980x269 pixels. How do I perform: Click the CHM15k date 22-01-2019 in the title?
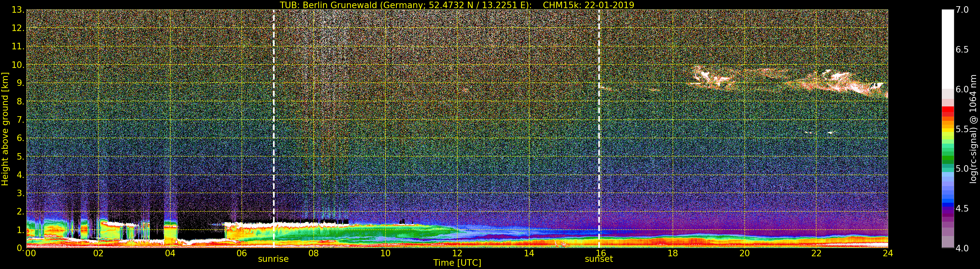(588, 5)
